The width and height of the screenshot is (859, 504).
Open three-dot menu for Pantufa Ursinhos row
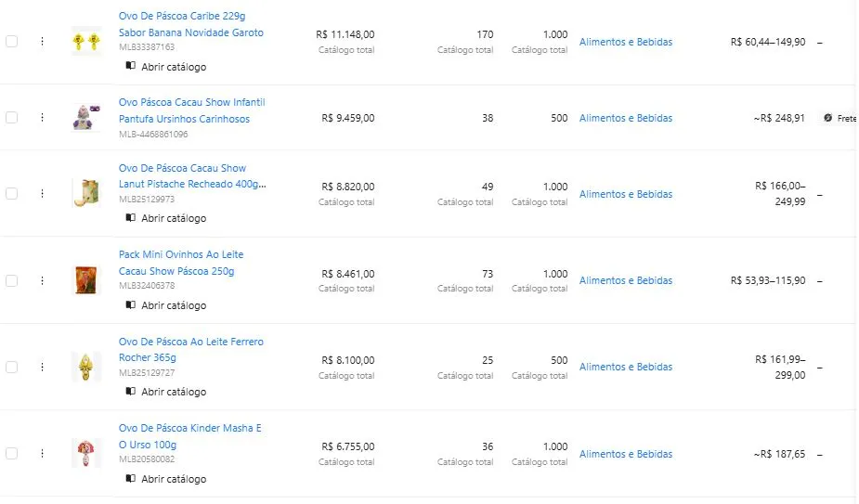[42, 118]
